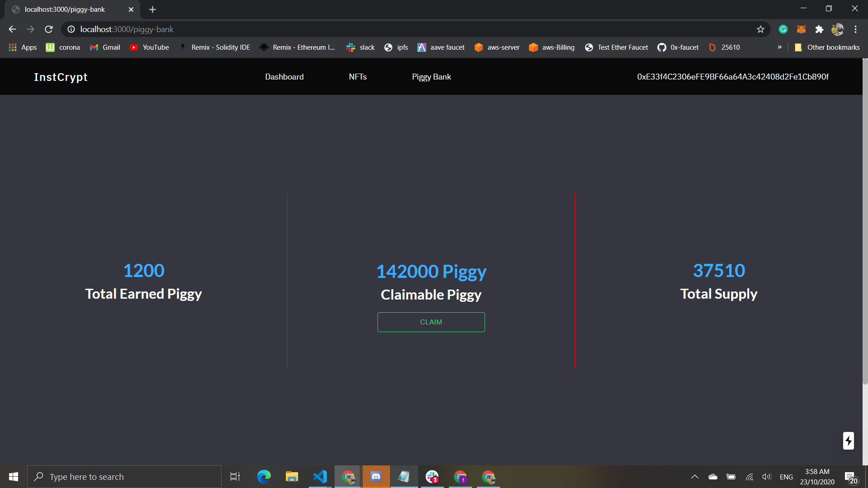Open Discord from the taskbar
Image resolution: width=868 pixels, height=488 pixels.
coord(376,477)
